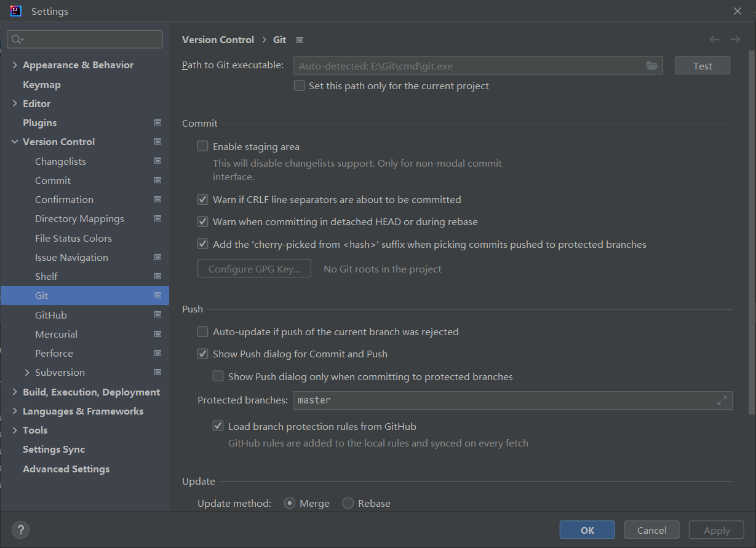
Task: Expand the Tools section
Action: tap(15, 430)
